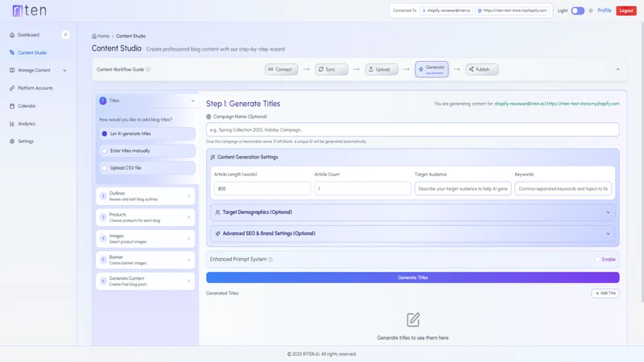Select Upload CSV file option
The image size is (644, 362).
point(147,168)
